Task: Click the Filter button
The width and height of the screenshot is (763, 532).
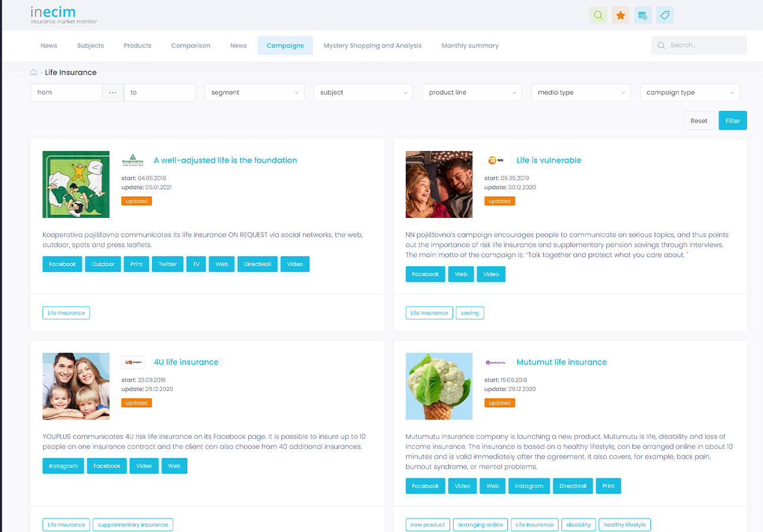Action: click(x=733, y=121)
